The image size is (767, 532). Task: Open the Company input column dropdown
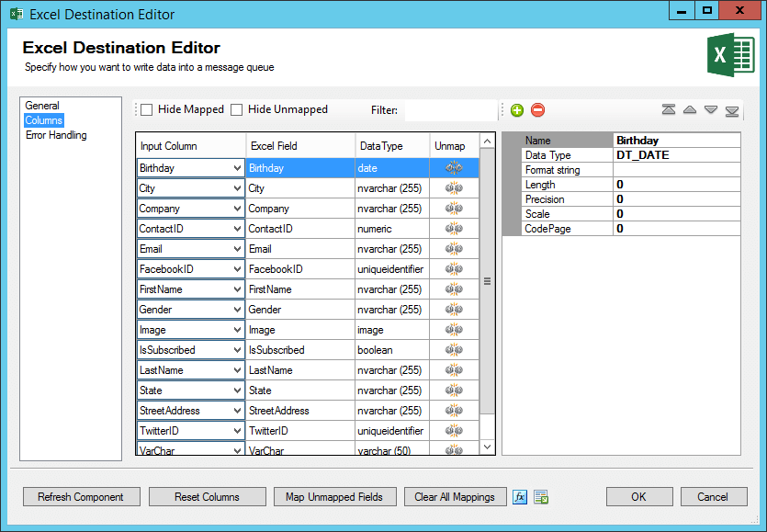237,209
